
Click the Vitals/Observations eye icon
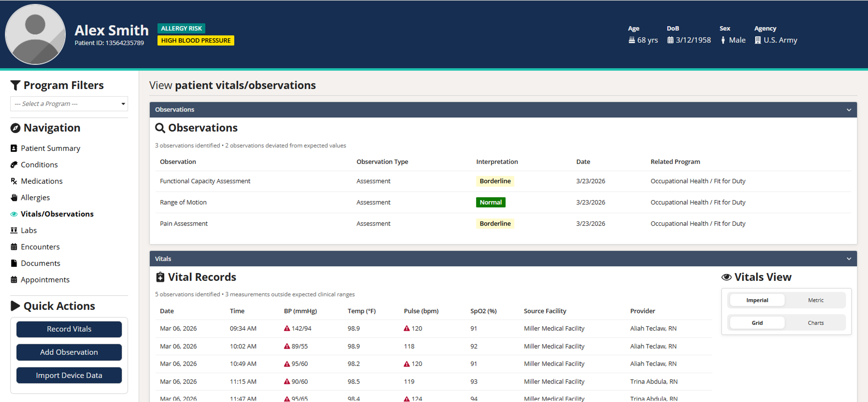[14, 214]
